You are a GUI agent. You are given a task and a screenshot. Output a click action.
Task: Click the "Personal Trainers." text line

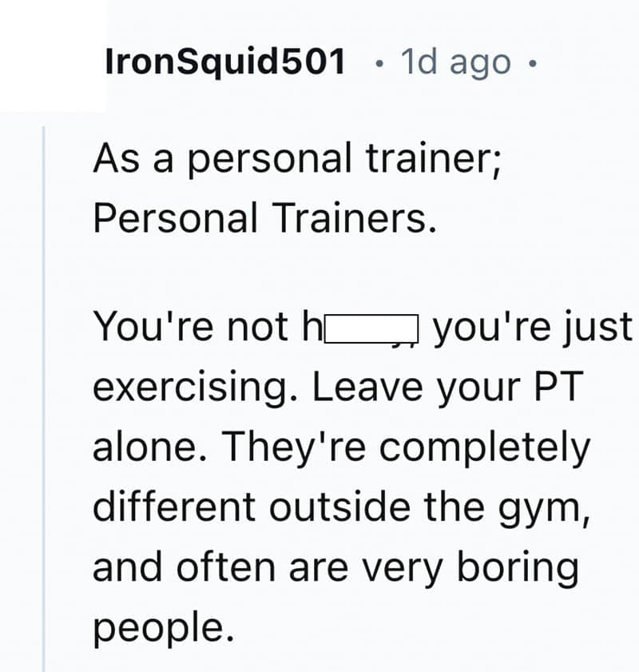click(265, 218)
